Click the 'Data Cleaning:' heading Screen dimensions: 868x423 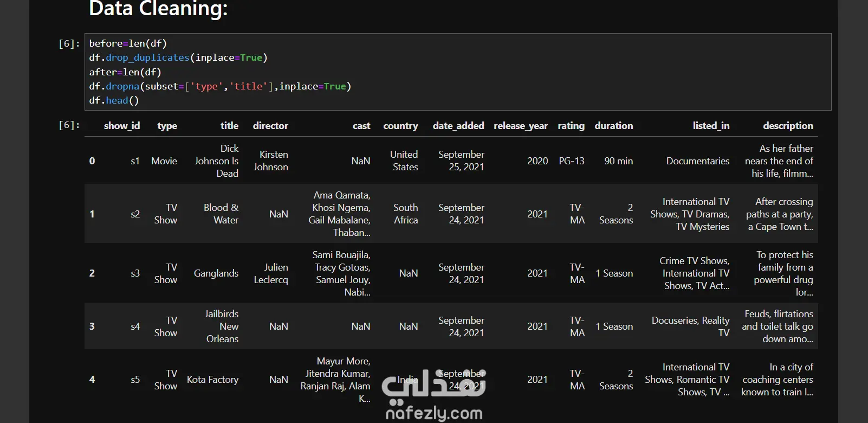(x=158, y=9)
